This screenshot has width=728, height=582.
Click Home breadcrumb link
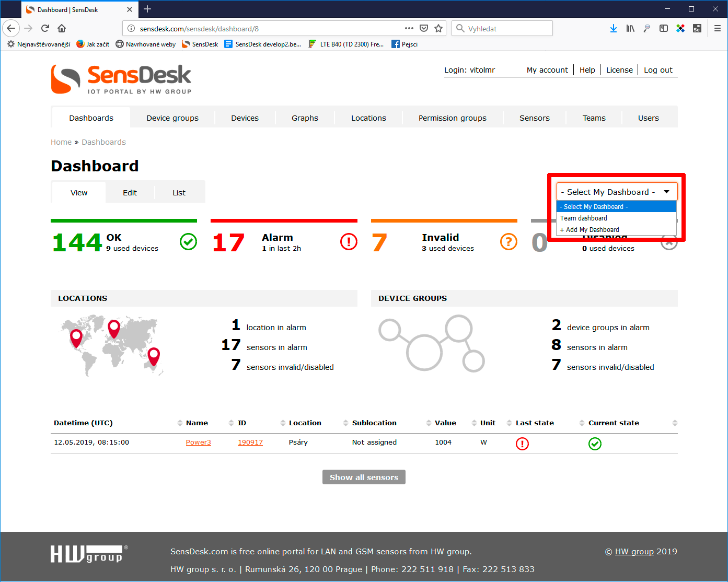pyautogui.click(x=61, y=142)
